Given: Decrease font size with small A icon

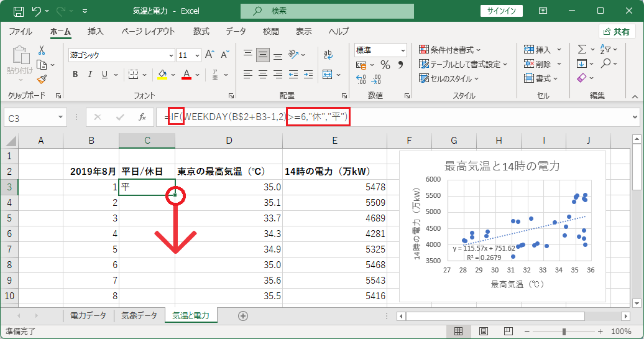Looking at the screenshot, I should coord(224,55).
